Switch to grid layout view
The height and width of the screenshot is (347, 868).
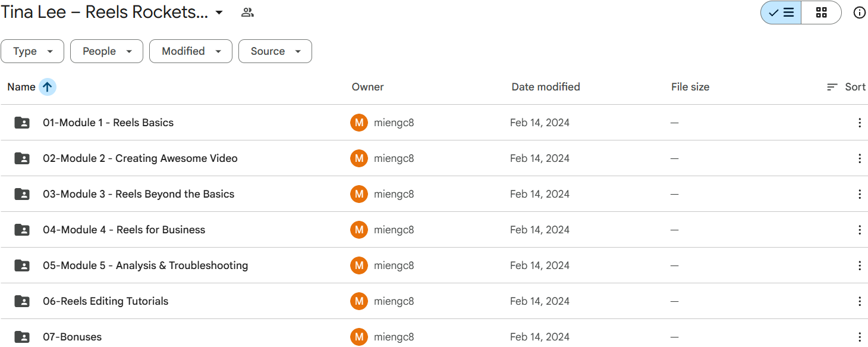pos(821,12)
